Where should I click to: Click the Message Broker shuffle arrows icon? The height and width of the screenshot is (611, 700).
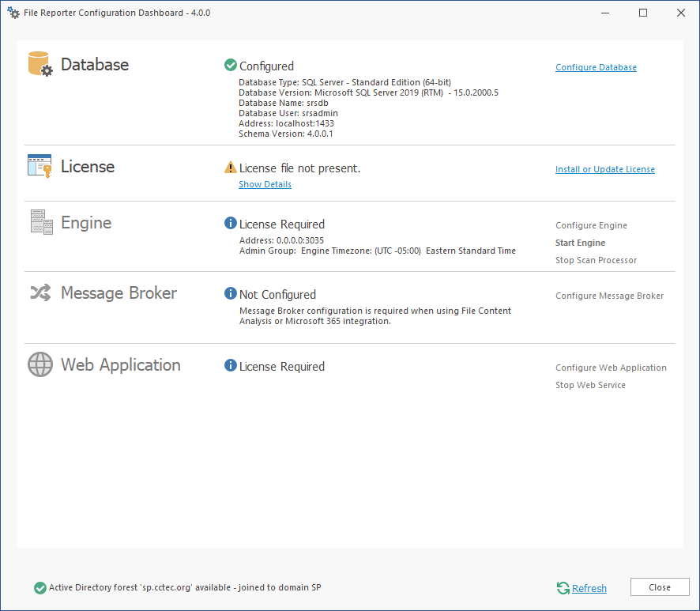point(40,293)
